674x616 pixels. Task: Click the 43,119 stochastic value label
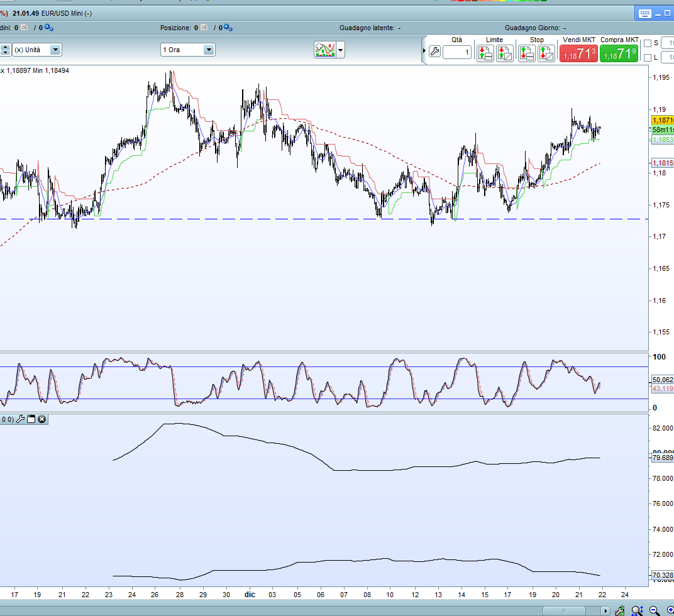click(x=663, y=388)
